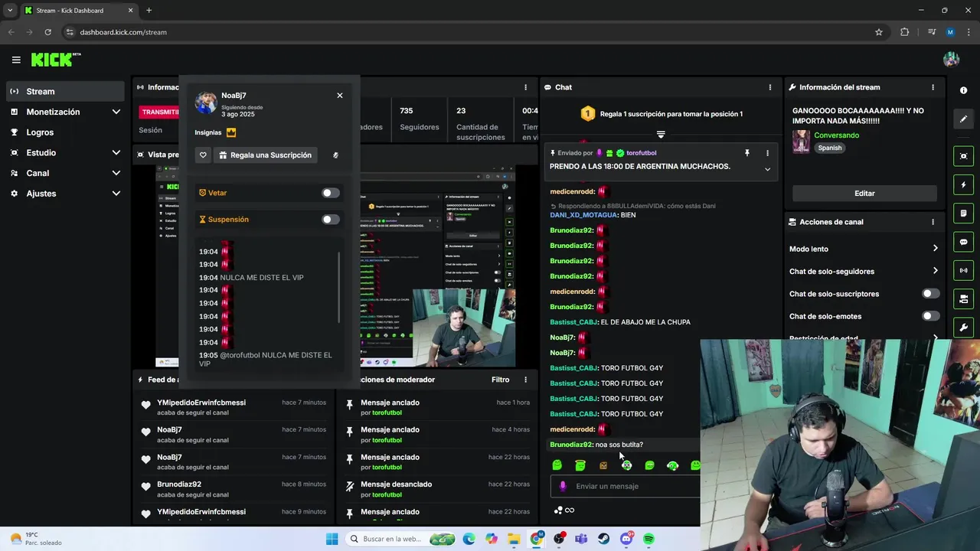The width and height of the screenshot is (980, 551).
Task: Click the purple microphone icon in message box
Action: (563, 486)
